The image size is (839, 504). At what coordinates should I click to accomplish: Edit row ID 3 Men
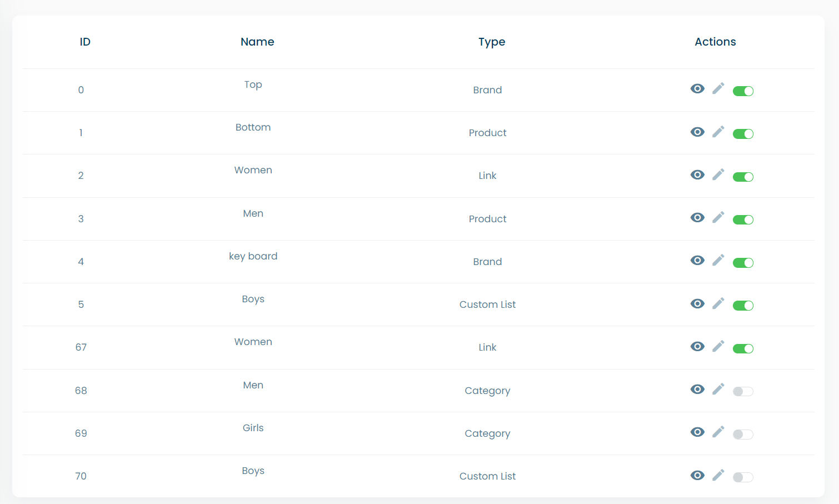point(718,217)
